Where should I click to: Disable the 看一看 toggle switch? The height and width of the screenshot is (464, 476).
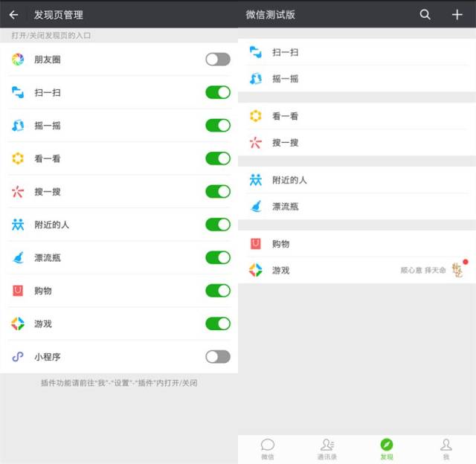tap(218, 158)
